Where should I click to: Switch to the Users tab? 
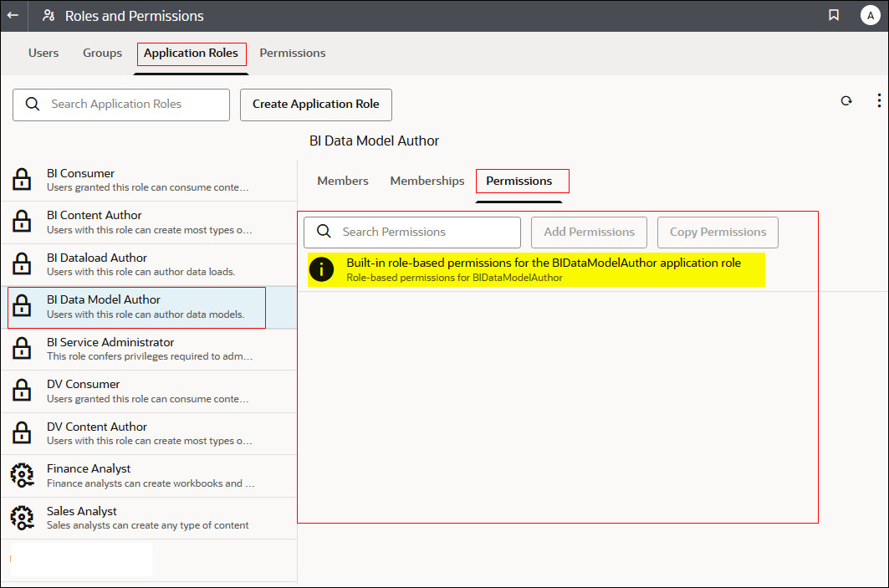tap(43, 53)
